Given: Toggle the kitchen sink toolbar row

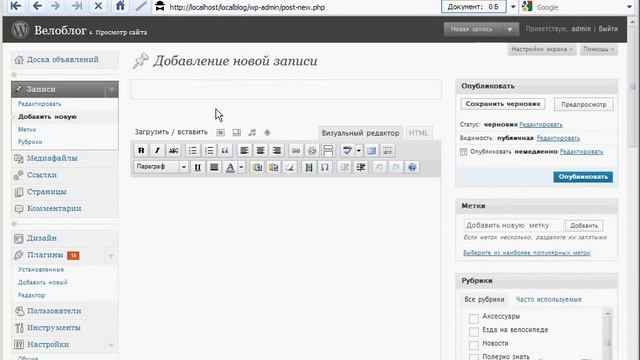Looking at the screenshot, I should (x=388, y=151).
